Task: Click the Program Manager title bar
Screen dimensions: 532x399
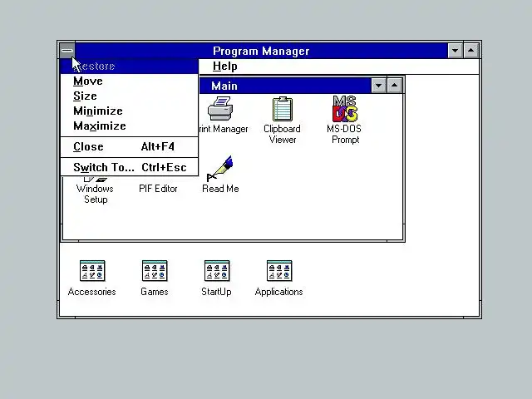Action: (x=261, y=51)
